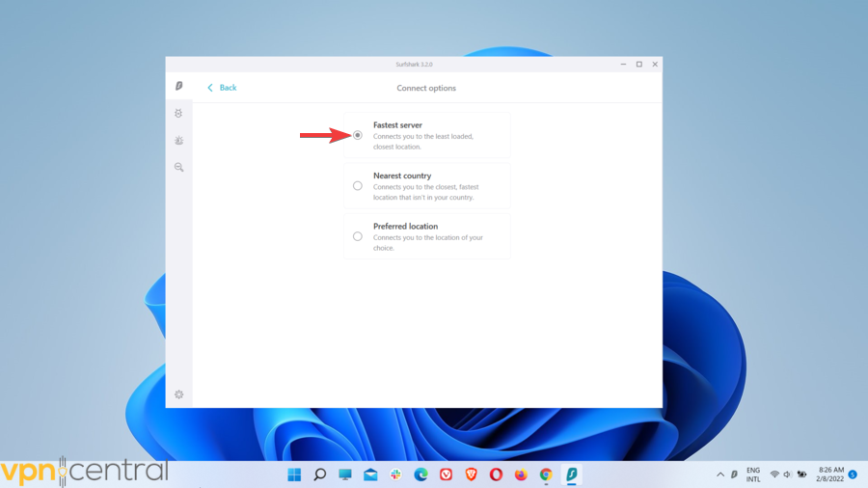This screenshot has width=868, height=488.
Task: Open the Surfshark icon in system tray
Action: [x=734, y=474]
